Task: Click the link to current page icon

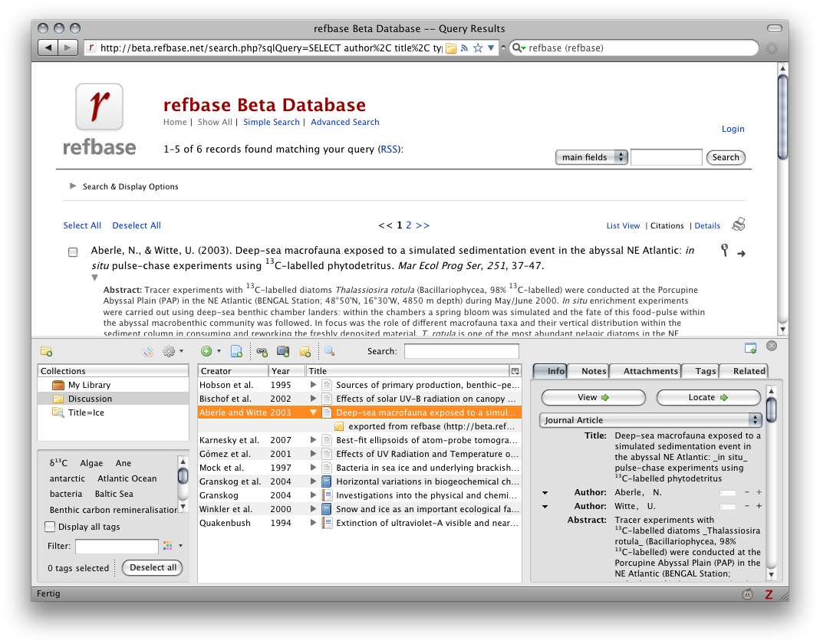Action: coord(262,351)
